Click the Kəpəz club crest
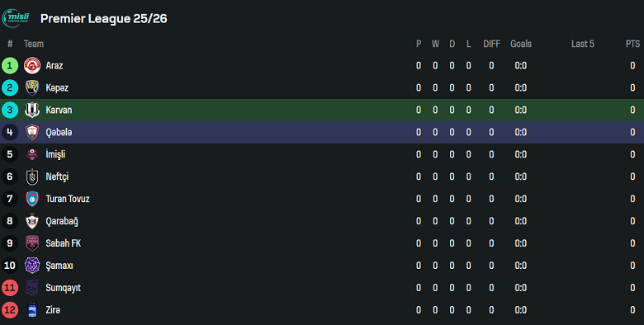The image size is (644, 325). (32, 87)
